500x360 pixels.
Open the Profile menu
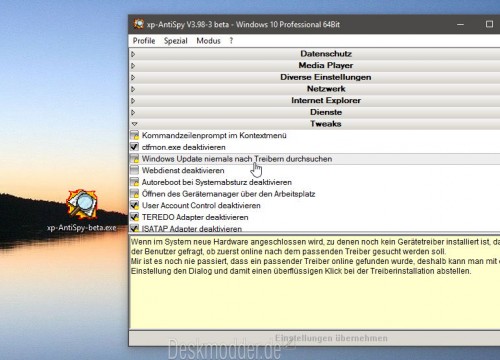(144, 41)
